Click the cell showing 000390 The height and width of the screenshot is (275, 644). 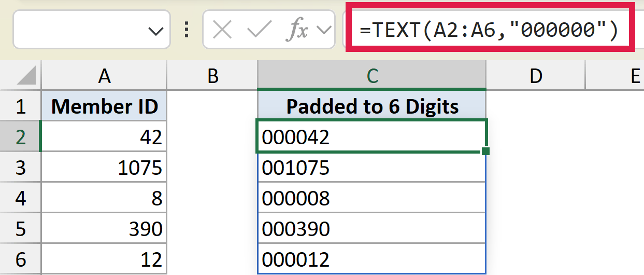coord(372,228)
